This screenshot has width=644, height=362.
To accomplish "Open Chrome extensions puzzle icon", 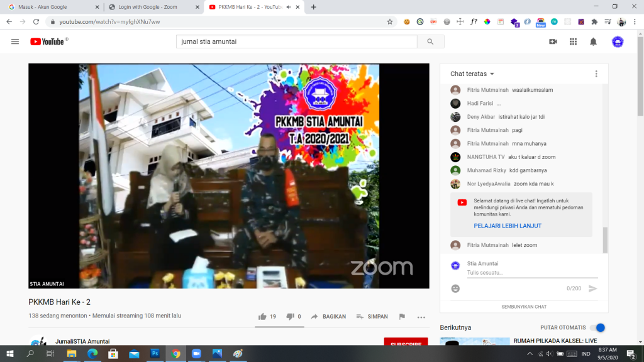I will tap(594, 22).
